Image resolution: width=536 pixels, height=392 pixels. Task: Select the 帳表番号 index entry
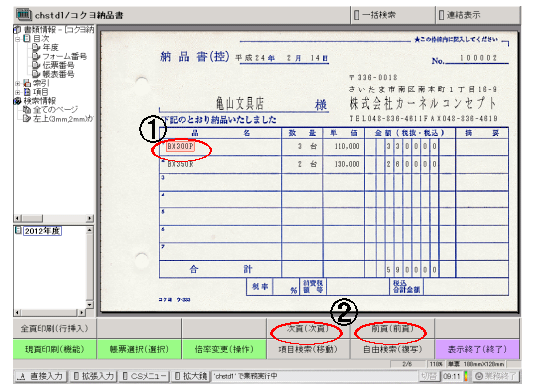coord(53,74)
